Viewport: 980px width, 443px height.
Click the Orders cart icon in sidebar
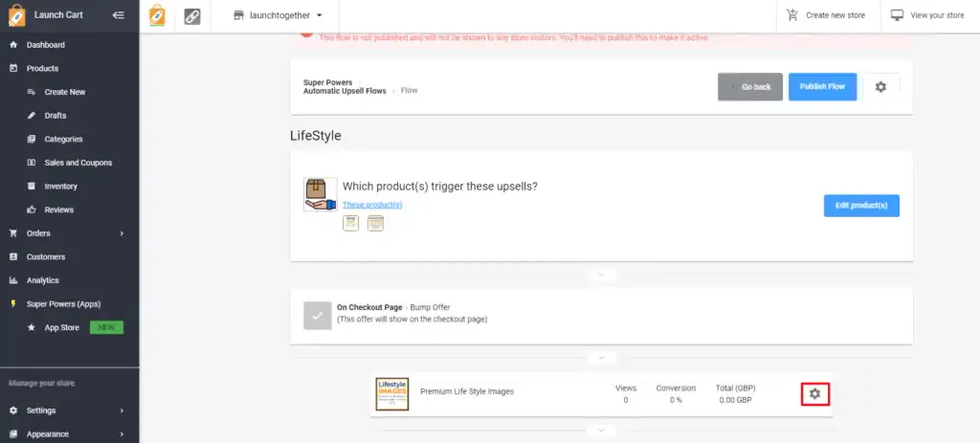pos(13,233)
